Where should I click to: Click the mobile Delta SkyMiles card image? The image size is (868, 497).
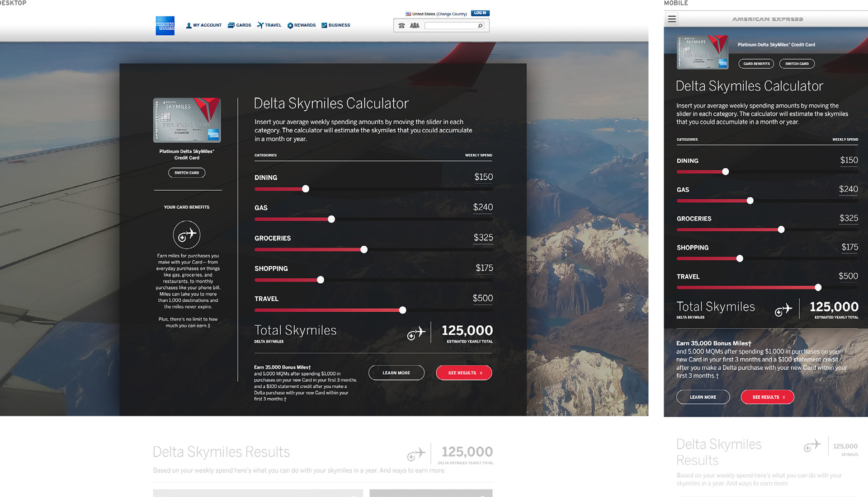tap(703, 52)
